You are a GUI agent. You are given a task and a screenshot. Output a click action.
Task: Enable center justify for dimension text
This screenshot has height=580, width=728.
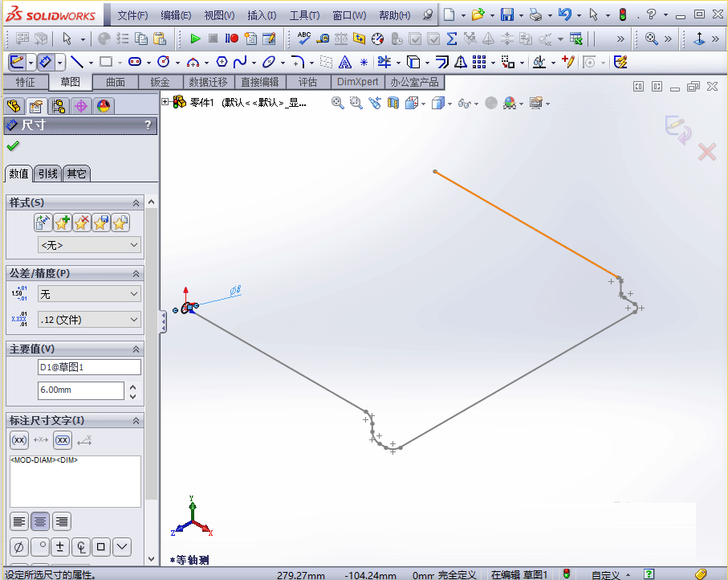pos(40,521)
